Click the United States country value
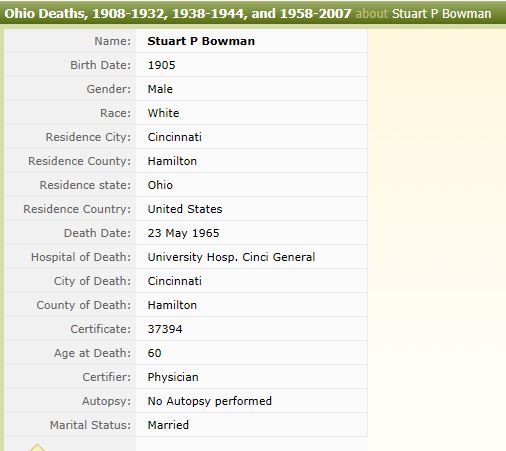Screen dimensions: 506x451 [x=185, y=209]
